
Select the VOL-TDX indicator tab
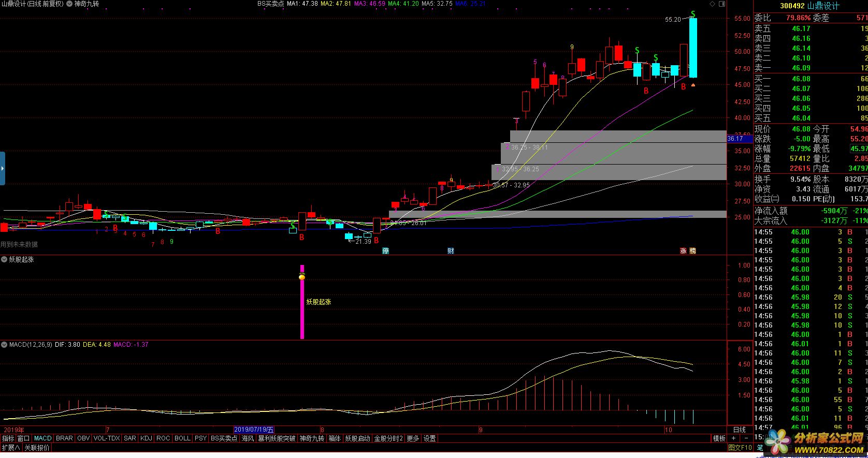pyautogui.click(x=107, y=438)
